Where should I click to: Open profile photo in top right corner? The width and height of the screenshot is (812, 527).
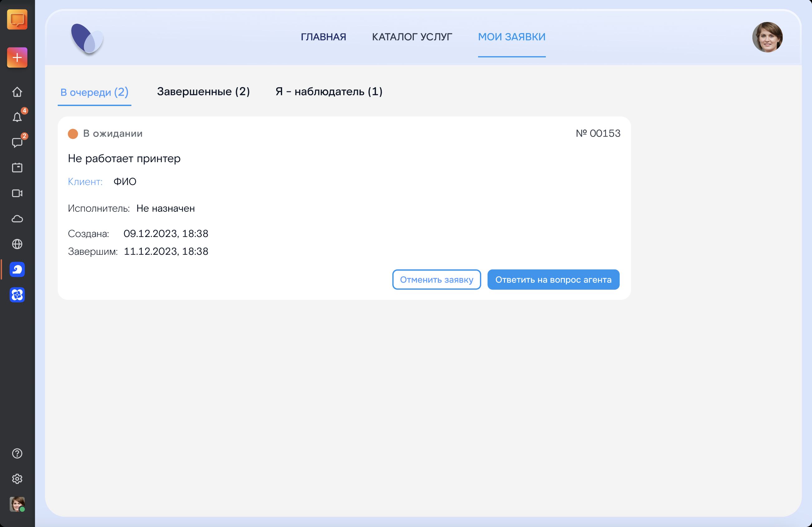767,37
